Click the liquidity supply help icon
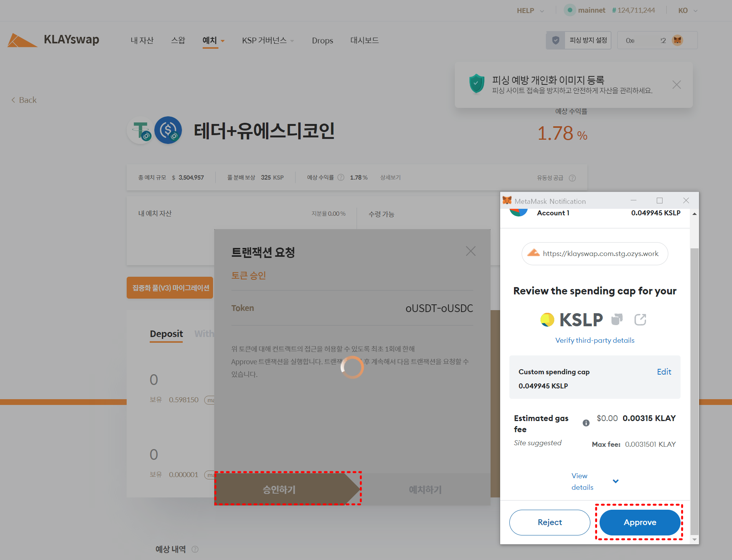 572,178
